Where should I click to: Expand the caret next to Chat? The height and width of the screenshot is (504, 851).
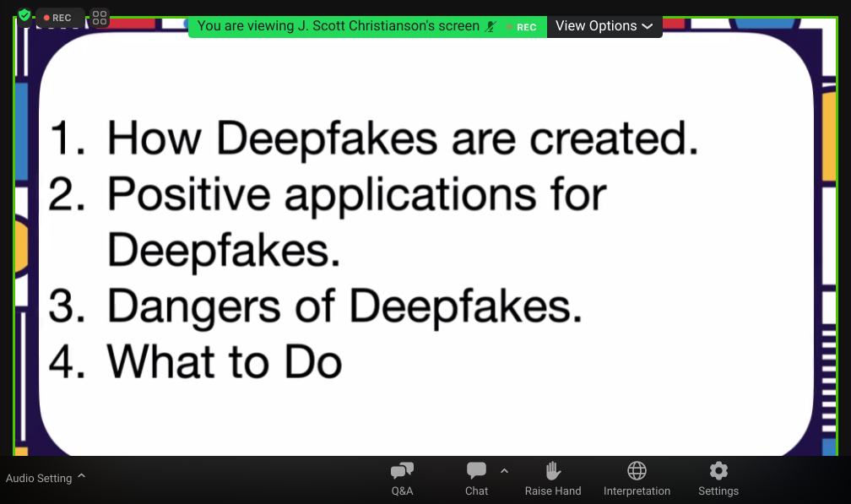point(505,471)
